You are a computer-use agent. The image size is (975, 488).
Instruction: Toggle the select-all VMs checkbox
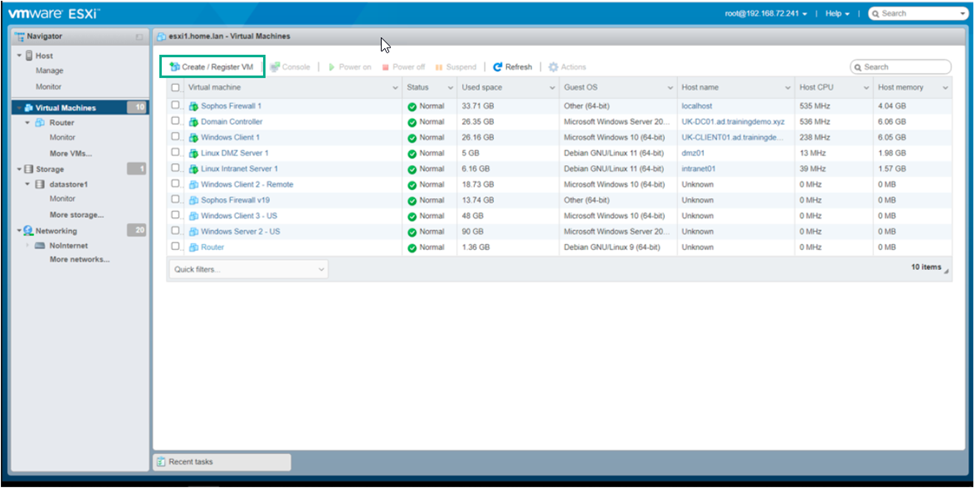tap(175, 88)
